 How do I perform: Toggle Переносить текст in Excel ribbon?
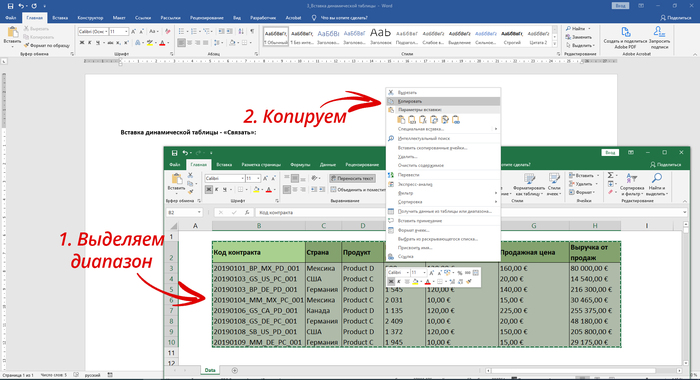click(x=352, y=178)
